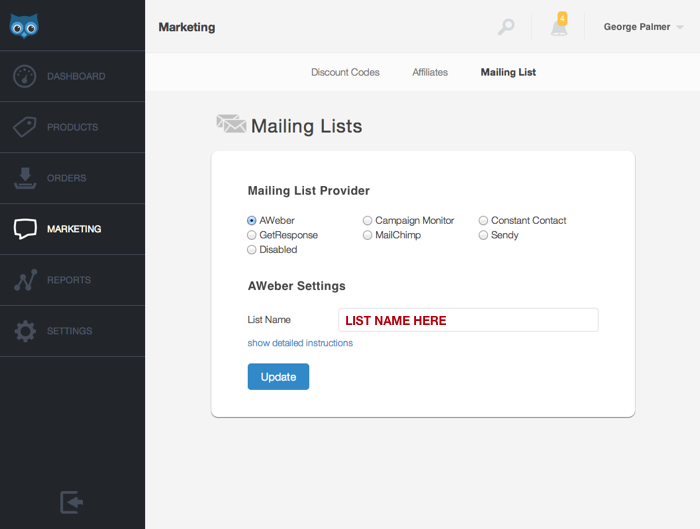Click the owl logo icon
Screen dimensions: 700x529
[24, 26]
